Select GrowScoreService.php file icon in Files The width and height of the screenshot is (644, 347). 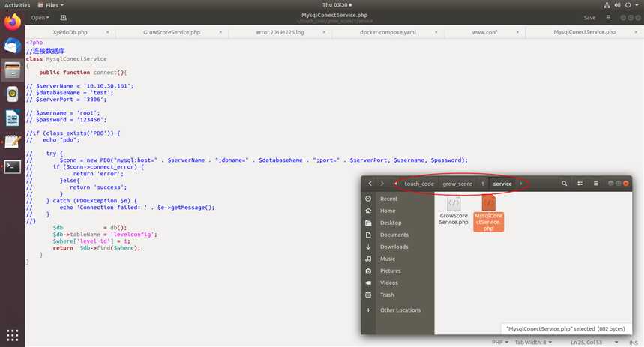tap(454, 211)
